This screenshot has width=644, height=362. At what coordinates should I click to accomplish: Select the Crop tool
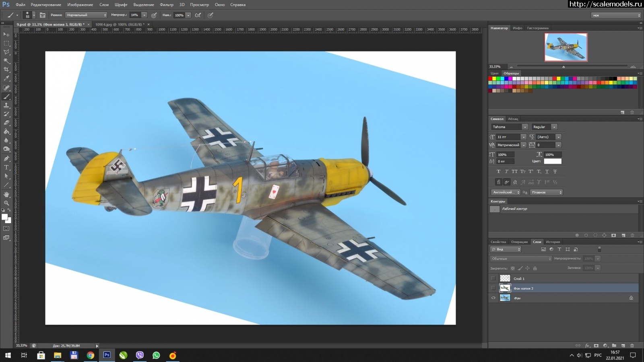click(x=6, y=70)
